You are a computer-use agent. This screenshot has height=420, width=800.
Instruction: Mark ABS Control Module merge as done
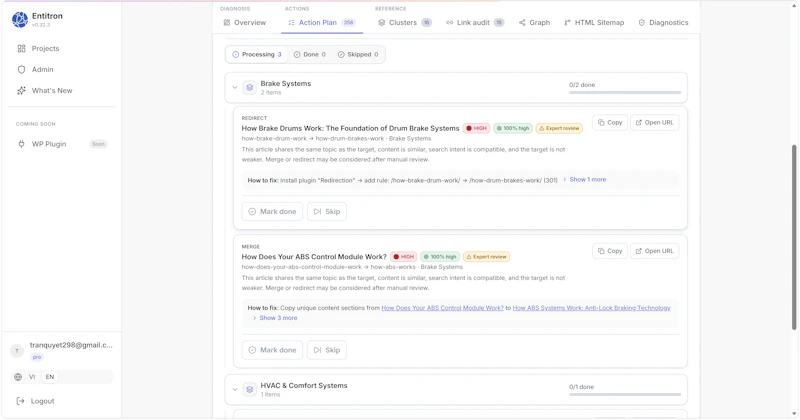coord(272,350)
